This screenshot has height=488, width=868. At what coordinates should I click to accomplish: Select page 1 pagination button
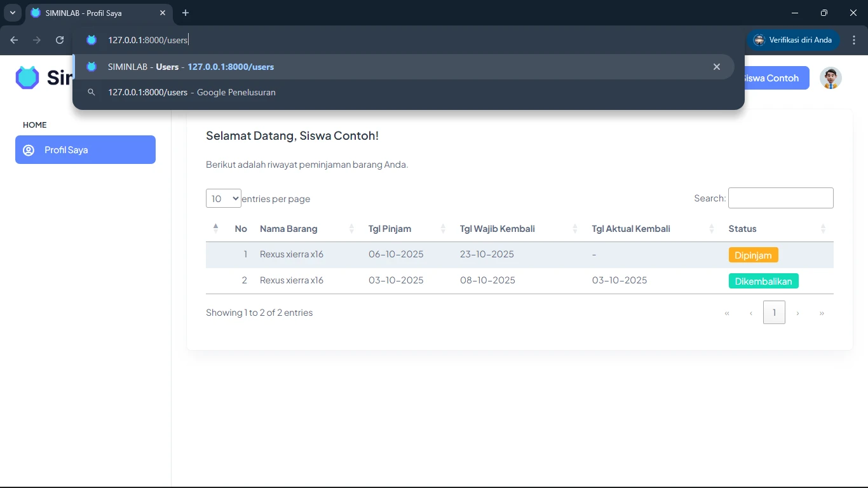click(x=774, y=313)
